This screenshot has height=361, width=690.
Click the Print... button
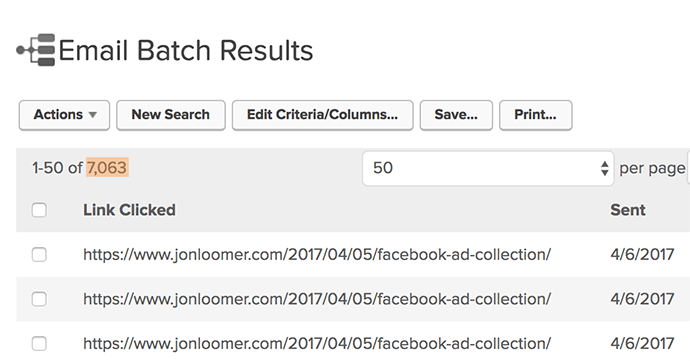pos(536,115)
